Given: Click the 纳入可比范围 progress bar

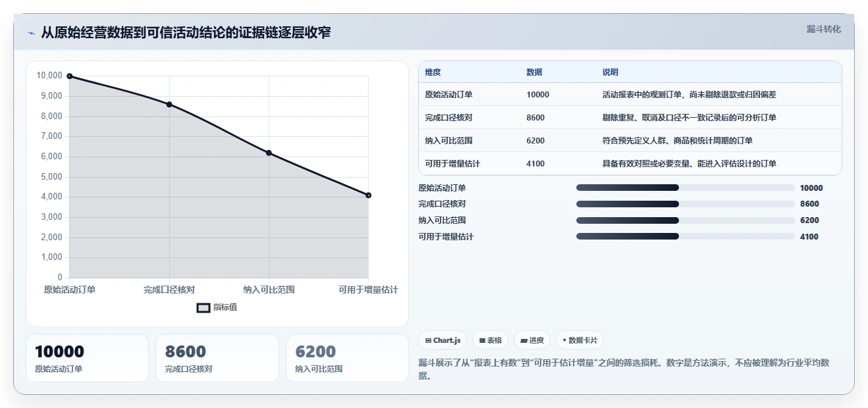Looking at the screenshot, I should [685, 220].
